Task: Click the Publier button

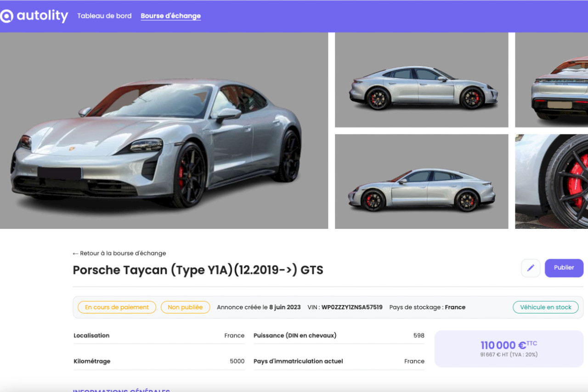Action: click(564, 268)
